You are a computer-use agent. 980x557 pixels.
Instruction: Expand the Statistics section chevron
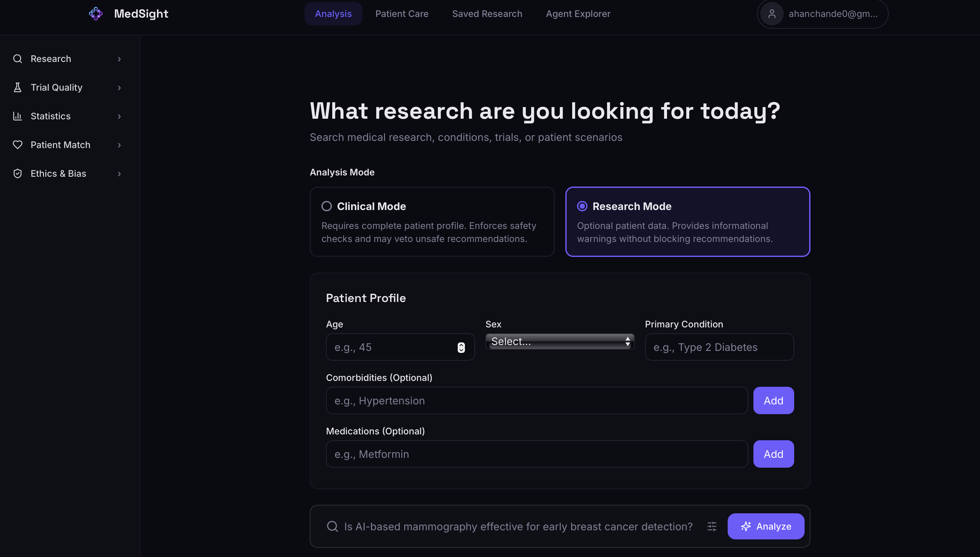[x=119, y=117]
